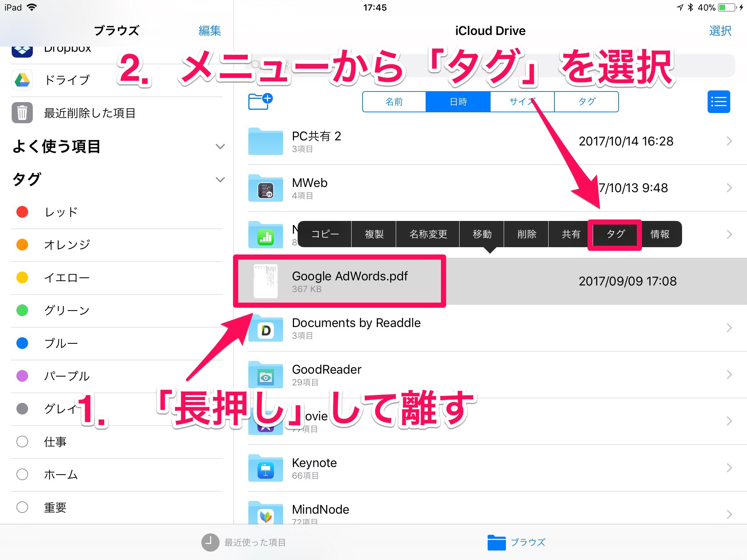This screenshot has width=747, height=560.
Task: Open recently deleted trash item
Action: (89, 113)
